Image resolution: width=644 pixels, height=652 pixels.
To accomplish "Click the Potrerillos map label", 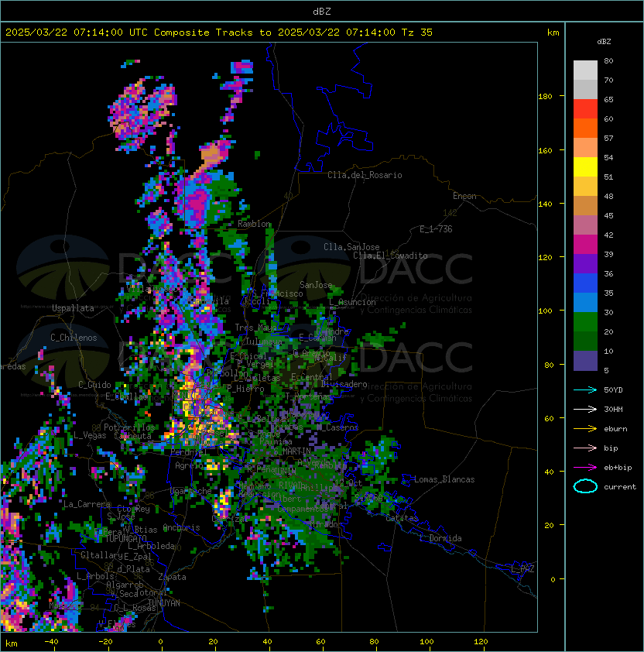I will click(x=129, y=427).
